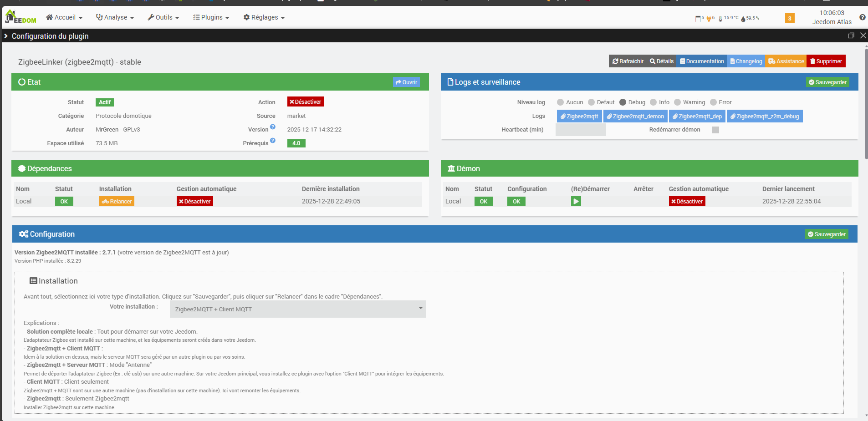Open the help question mark icon
Image resolution: width=868 pixels, height=421 pixels.
coord(862,17)
